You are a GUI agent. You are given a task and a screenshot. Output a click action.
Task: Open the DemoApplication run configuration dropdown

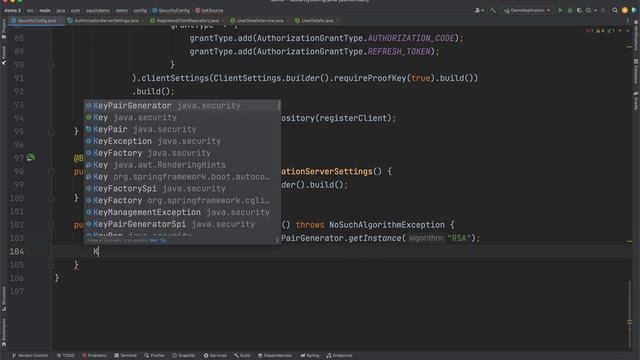[x=527, y=10]
